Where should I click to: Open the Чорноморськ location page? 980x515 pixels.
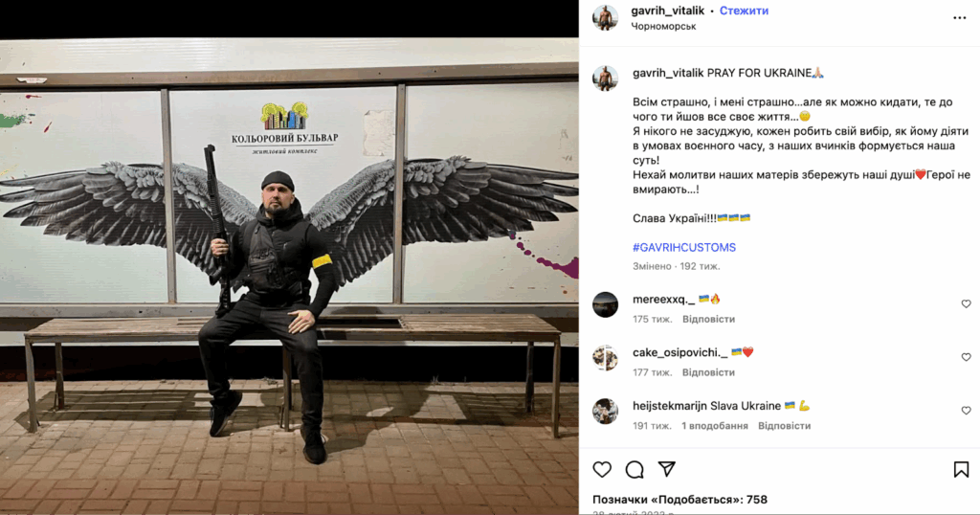[663, 26]
